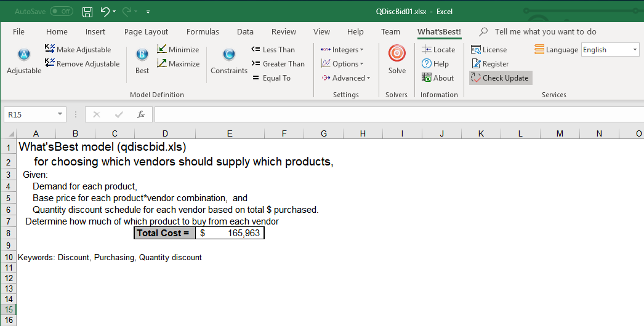Viewport: 644px width, 326px height.
Task: Select column E header
Action: click(x=230, y=133)
